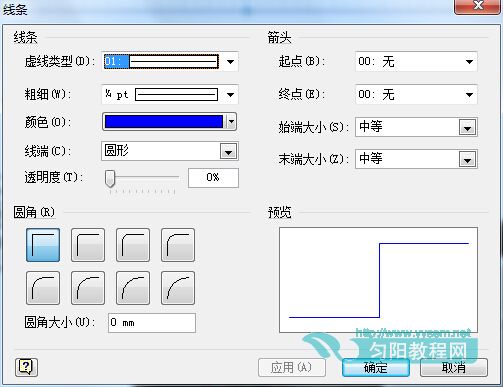This screenshot has width=503, height=387.
Task: Select the largest rounding style icon
Action: coord(178,288)
